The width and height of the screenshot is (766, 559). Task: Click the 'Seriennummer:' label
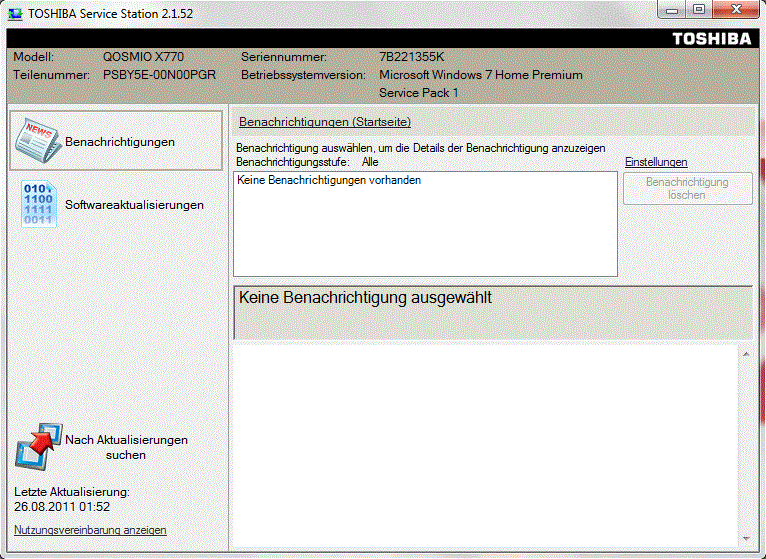[284, 57]
